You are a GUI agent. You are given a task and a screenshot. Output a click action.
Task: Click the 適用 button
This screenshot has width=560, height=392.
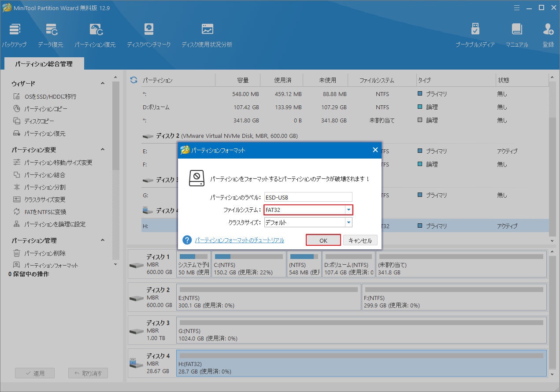(35, 373)
